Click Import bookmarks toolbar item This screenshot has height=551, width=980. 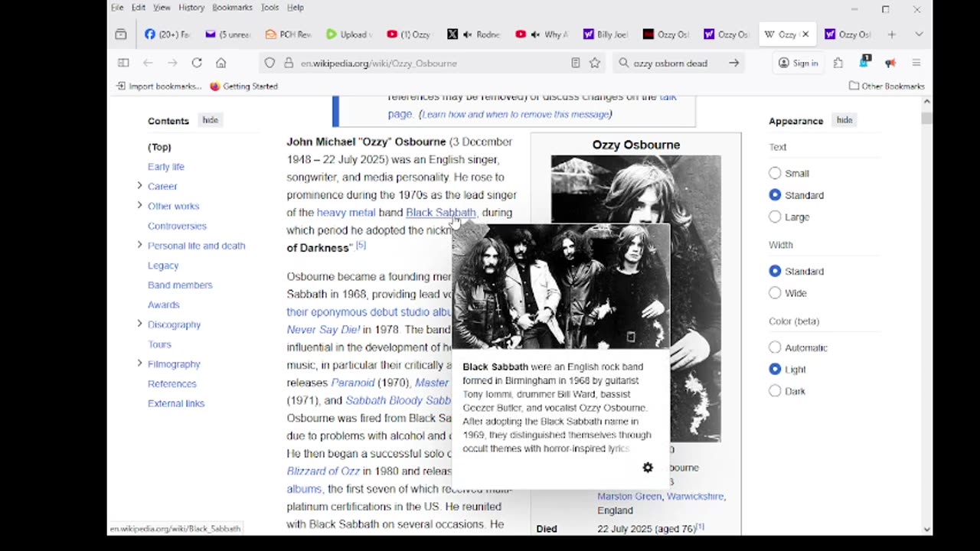tap(158, 86)
